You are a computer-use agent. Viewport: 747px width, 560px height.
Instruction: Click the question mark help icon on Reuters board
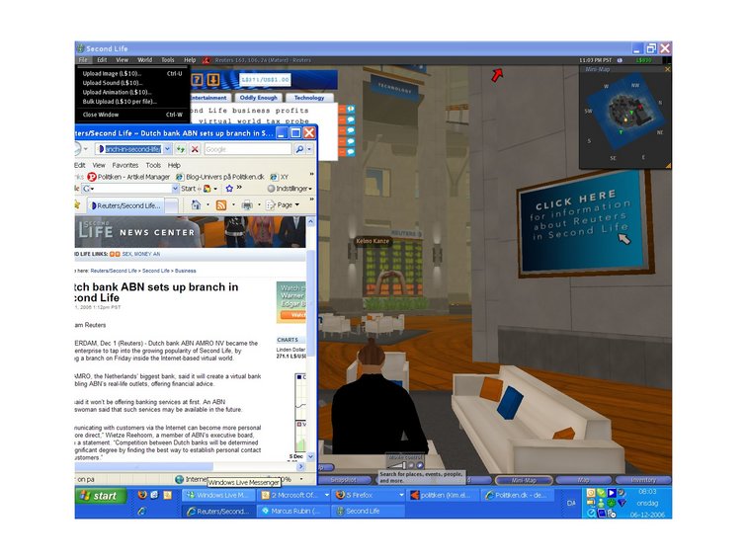coord(198,80)
